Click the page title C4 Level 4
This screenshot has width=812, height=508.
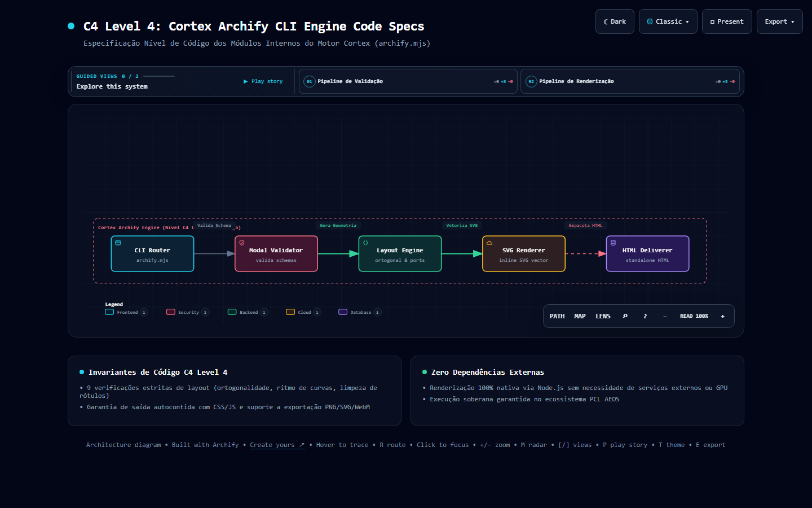tap(254, 26)
